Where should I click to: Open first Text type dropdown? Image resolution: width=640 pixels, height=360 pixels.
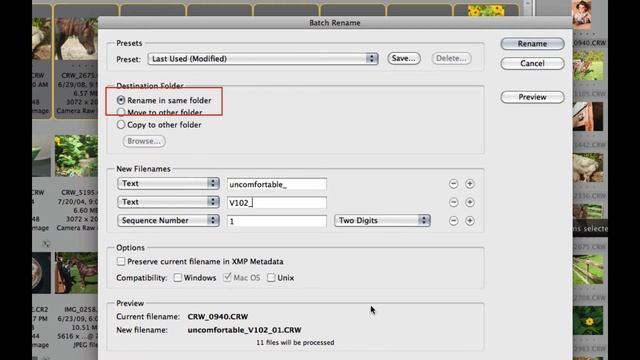pyautogui.click(x=168, y=183)
